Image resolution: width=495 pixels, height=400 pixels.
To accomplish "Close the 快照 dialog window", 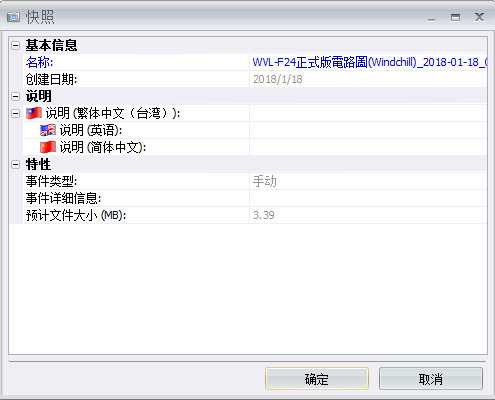I will pos(479,17).
